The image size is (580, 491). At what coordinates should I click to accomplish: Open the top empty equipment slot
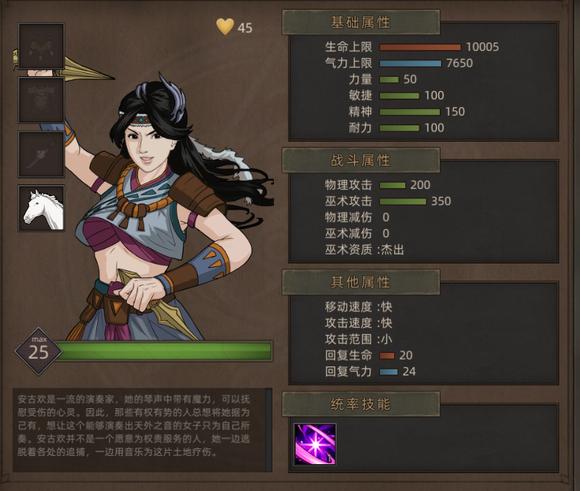(x=41, y=46)
